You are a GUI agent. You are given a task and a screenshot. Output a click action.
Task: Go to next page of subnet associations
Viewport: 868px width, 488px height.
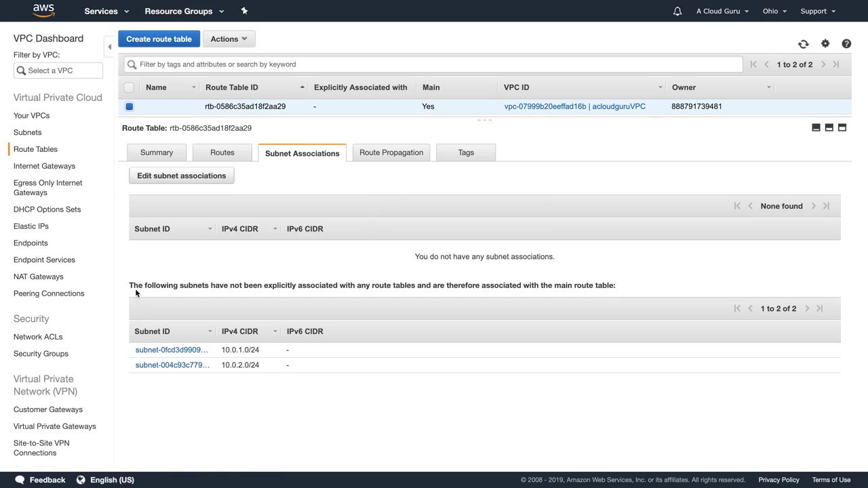coord(813,206)
